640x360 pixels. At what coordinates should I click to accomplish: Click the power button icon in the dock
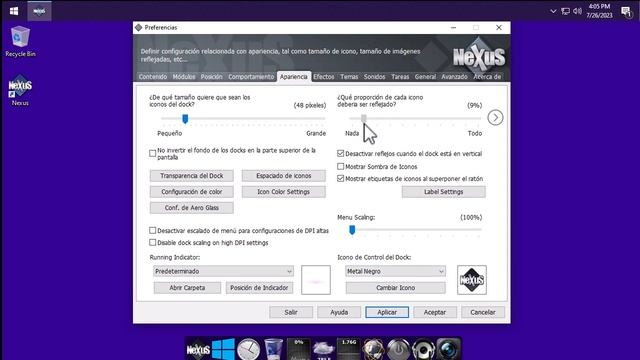click(x=398, y=349)
